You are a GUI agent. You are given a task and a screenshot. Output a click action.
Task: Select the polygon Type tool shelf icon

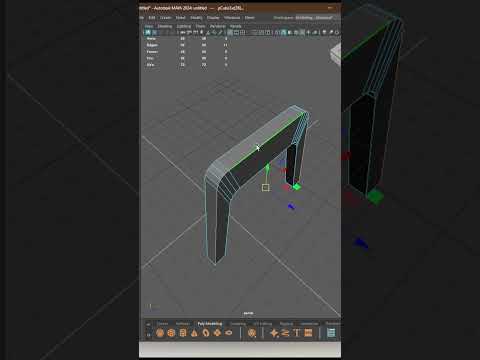pyautogui.click(x=297, y=333)
